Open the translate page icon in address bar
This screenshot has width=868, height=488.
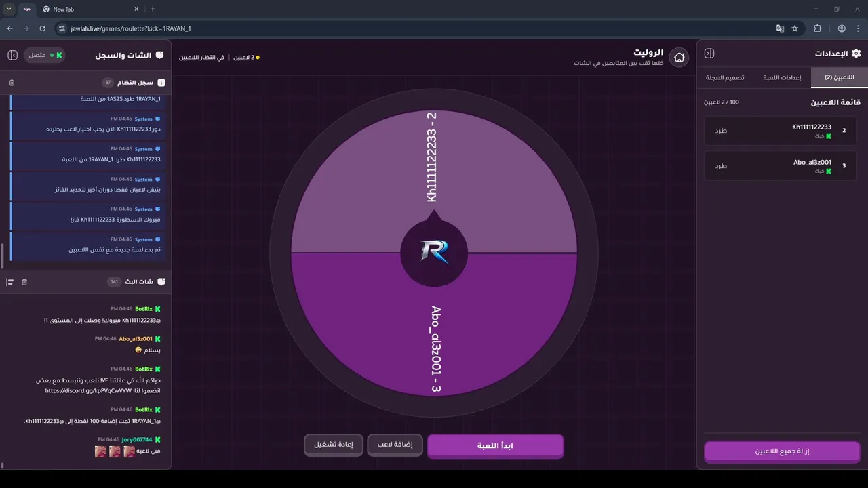tap(780, 28)
